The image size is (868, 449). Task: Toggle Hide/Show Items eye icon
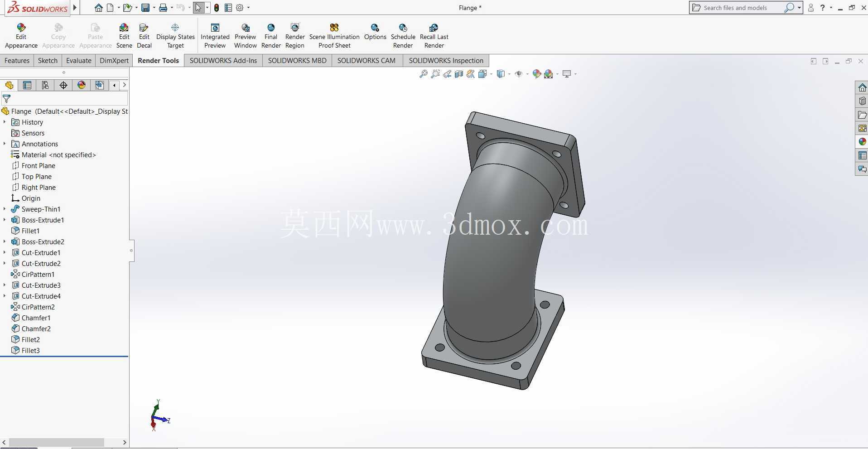point(519,74)
